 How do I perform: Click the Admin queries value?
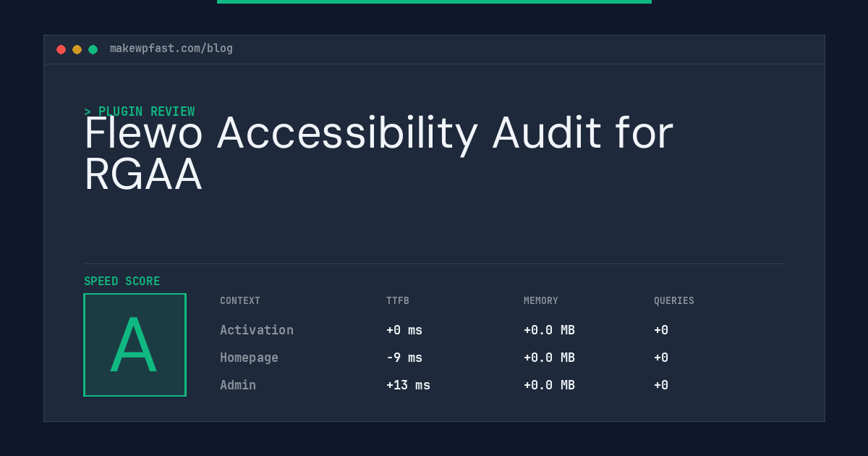pyautogui.click(x=661, y=385)
